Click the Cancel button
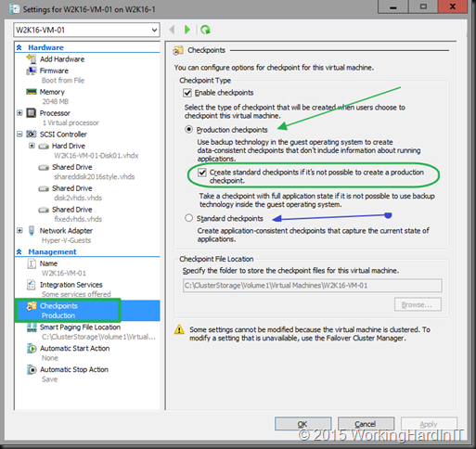Viewport: 476px width, 449px height. pyautogui.click(x=366, y=424)
